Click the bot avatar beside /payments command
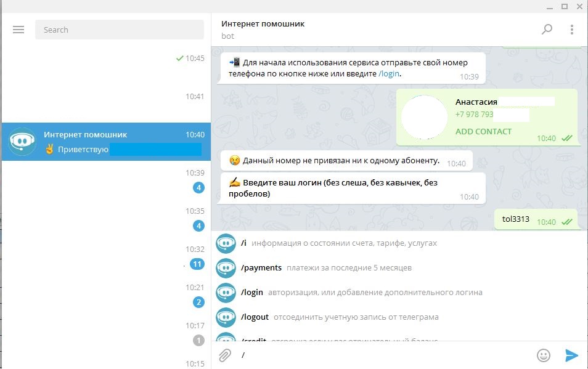Viewport: 588px width, 369px height. (x=226, y=268)
